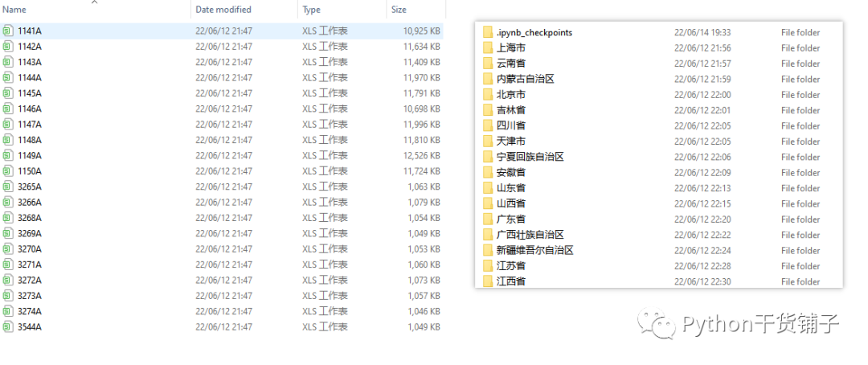The height and width of the screenshot is (365, 868).
Task: Sort files by Name column header
Action: pos(14,10)
